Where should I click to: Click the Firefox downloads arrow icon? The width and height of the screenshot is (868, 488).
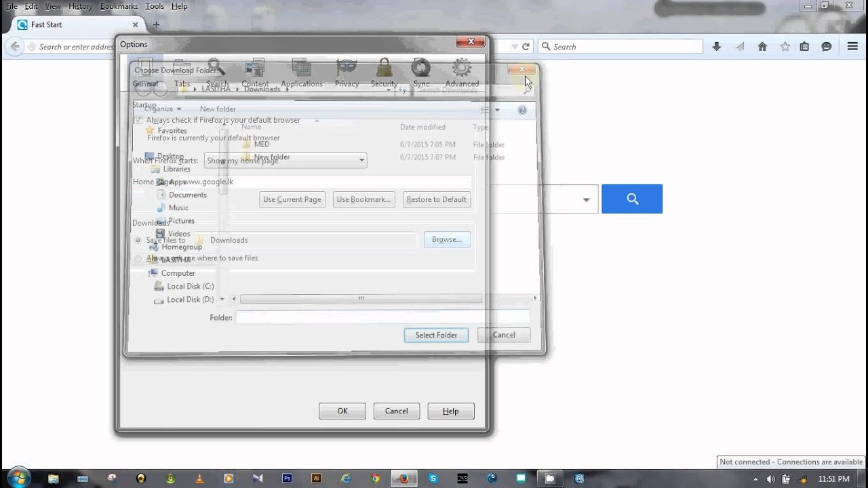pos(717,47)
